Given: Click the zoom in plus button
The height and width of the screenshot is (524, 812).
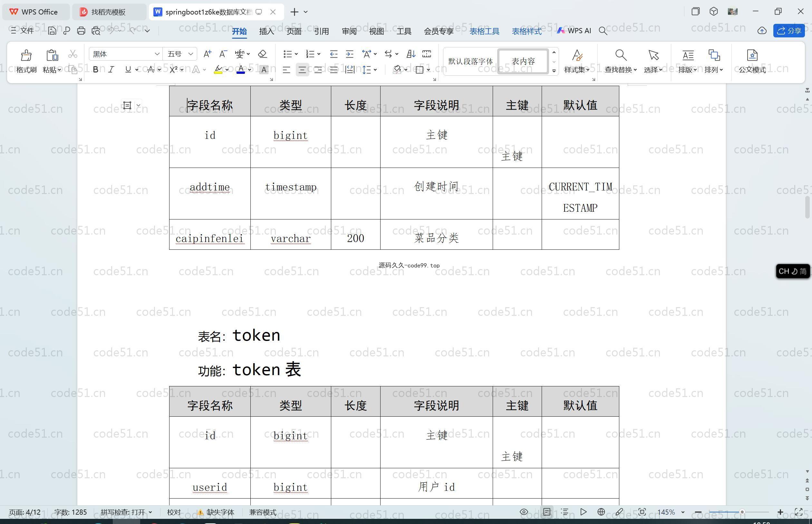Looking at the screenshot, I should (x=780, y=512).
